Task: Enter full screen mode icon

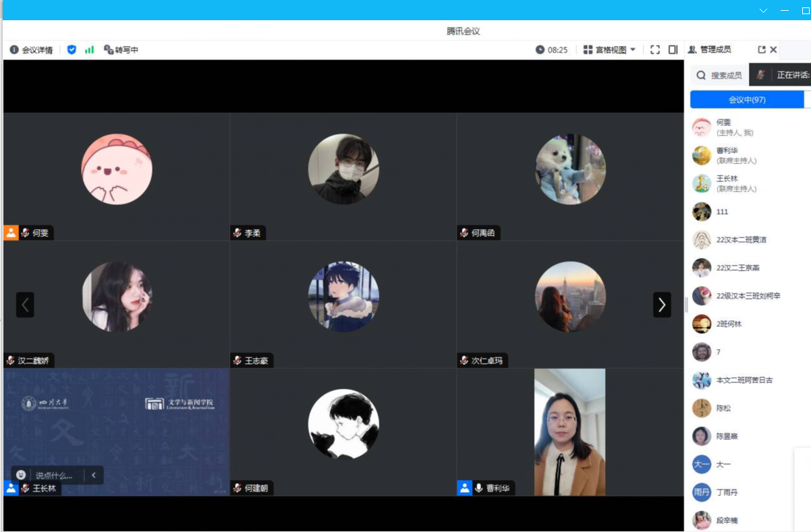Action: coord(654,50)
